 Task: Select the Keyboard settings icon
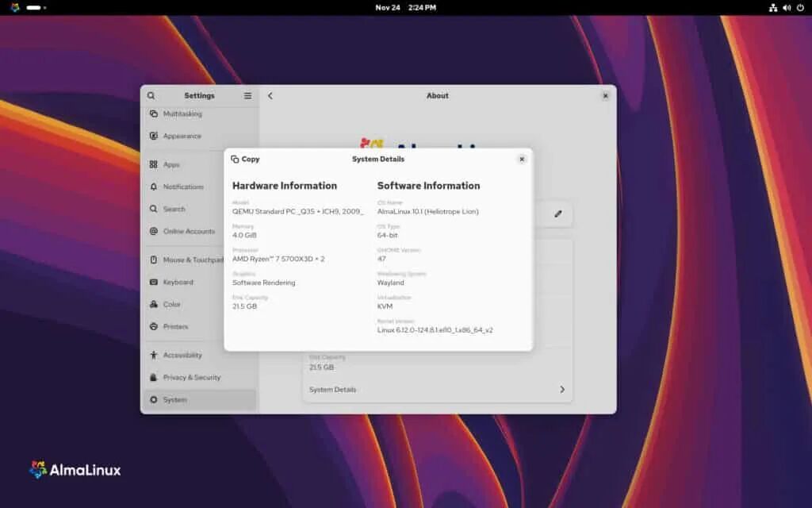pyautogui.click(x=154, y=282)
